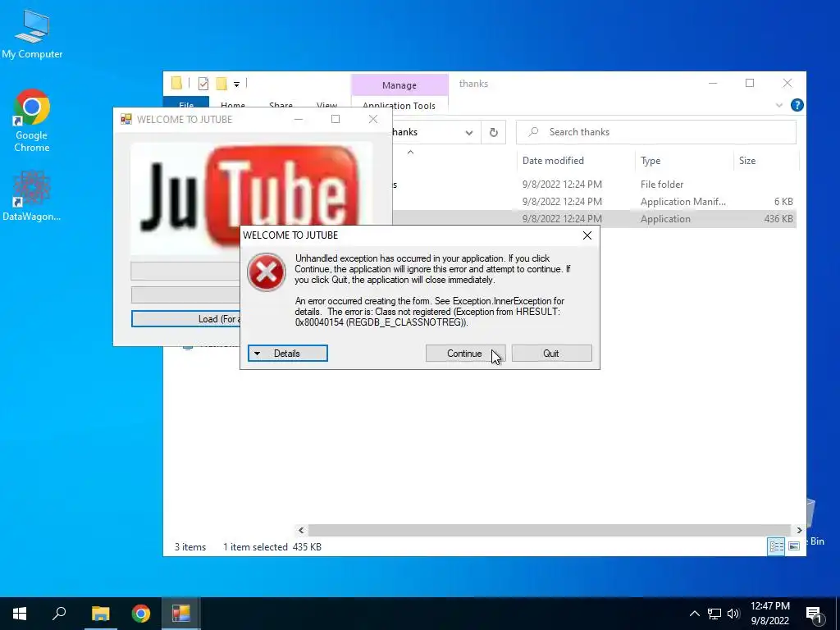Click the horizontal scrollbar in Explorer
This screenshot has height=630, width=840.
click(550, 530)
